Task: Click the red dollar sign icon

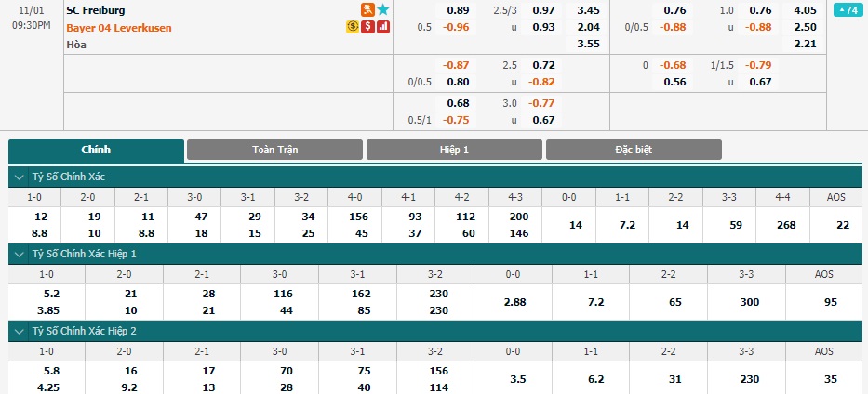Action: [367, 27]
